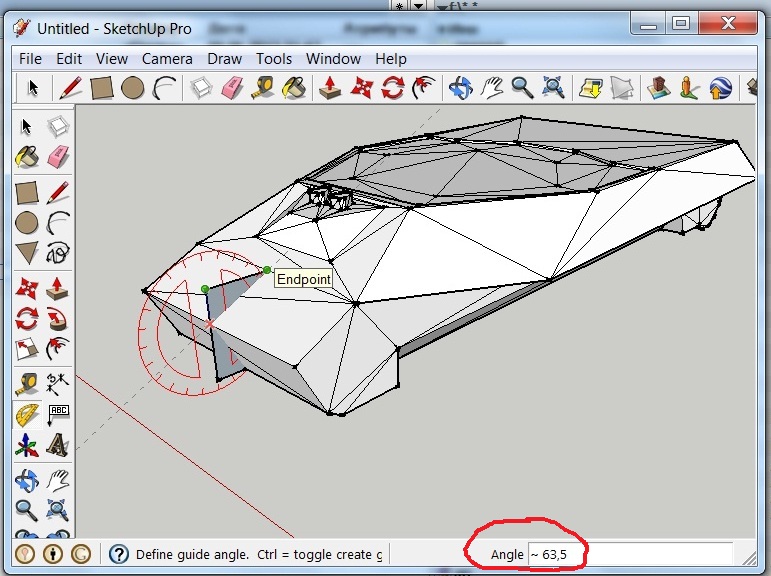Pick the Eraser tool in left toolbar

[58, 158]
